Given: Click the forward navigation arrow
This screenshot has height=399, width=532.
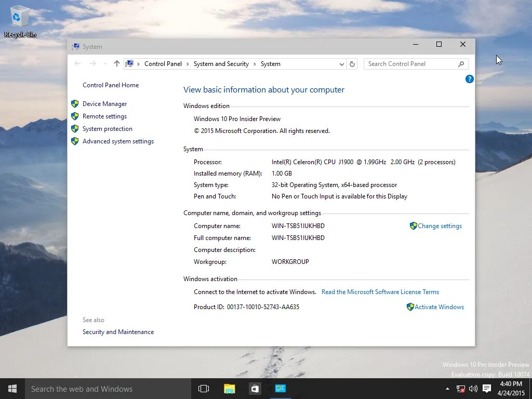Looking at the screenshot, I should tap(92, 63).
